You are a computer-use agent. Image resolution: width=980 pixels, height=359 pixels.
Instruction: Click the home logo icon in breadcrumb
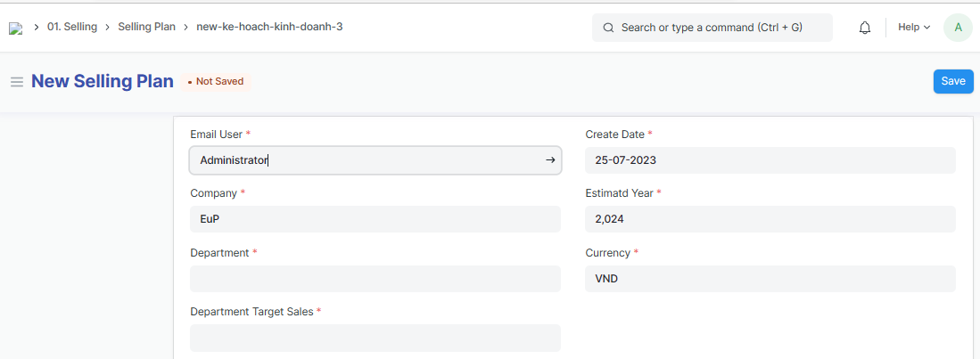tap(15, 28)
